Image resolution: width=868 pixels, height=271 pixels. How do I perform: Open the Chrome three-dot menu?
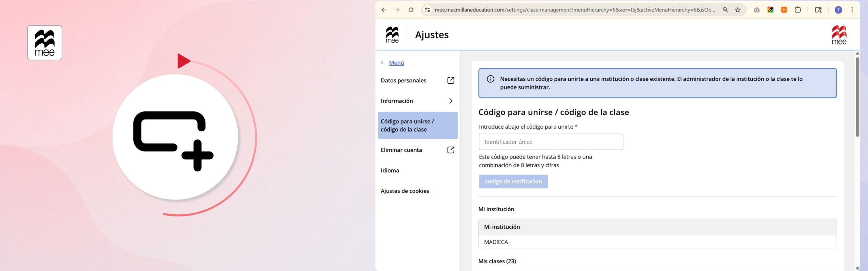(x=852, y=10)
